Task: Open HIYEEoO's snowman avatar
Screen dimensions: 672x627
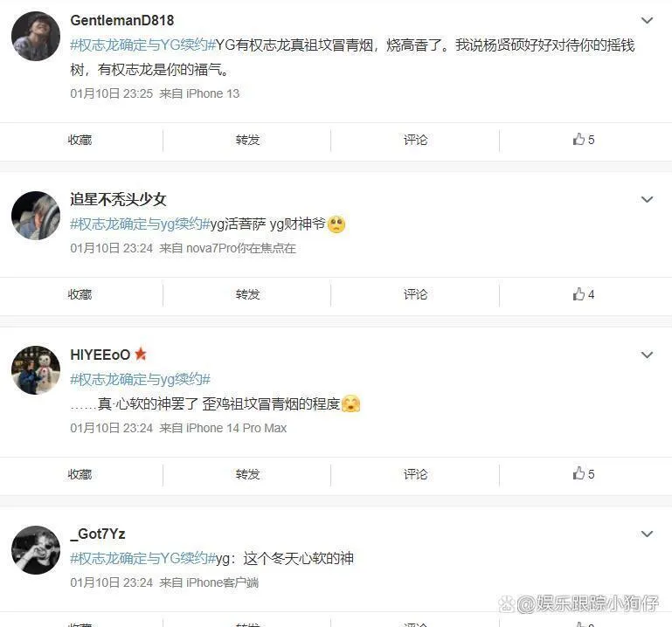Action: click(x=36, y=370)
